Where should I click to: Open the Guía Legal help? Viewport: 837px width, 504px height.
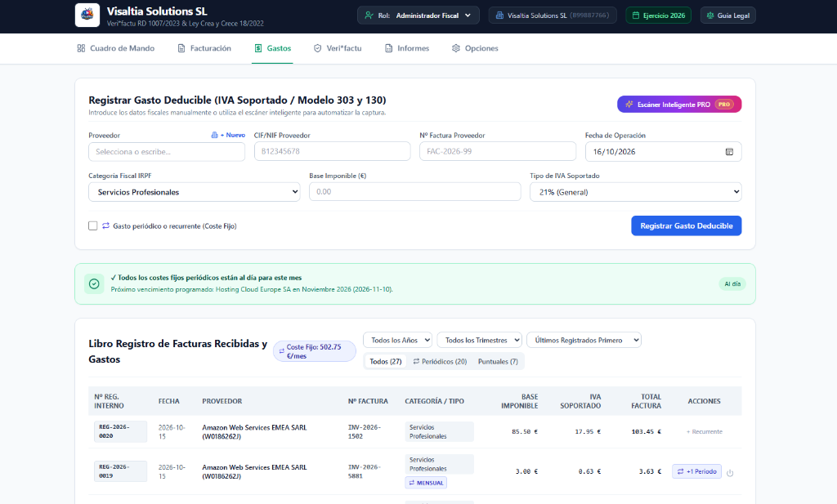[727, 16]
